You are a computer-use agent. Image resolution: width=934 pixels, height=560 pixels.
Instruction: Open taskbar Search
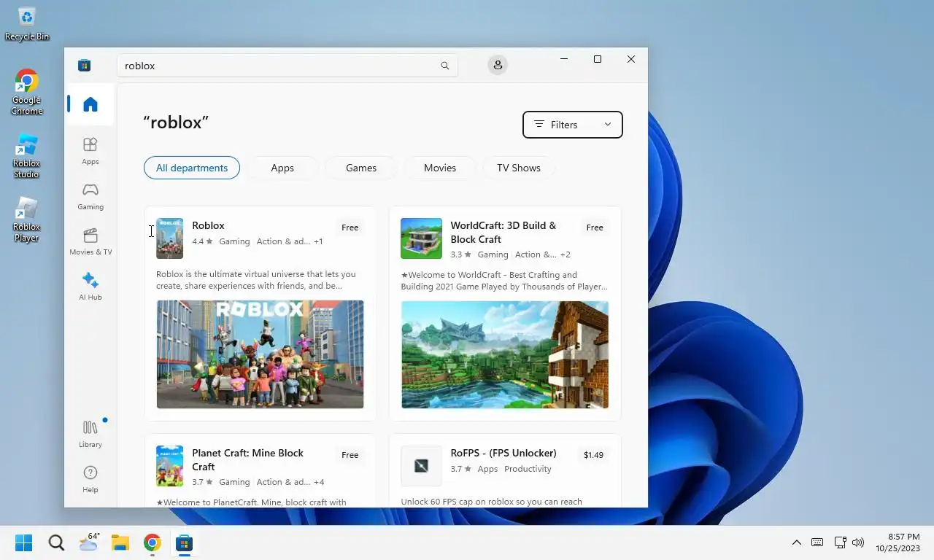[56, 542]
